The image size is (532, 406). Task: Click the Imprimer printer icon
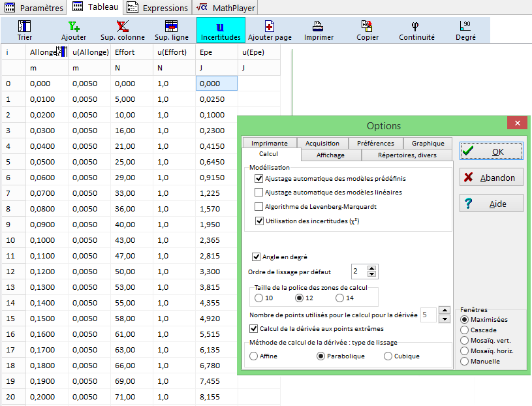(319, 26)
